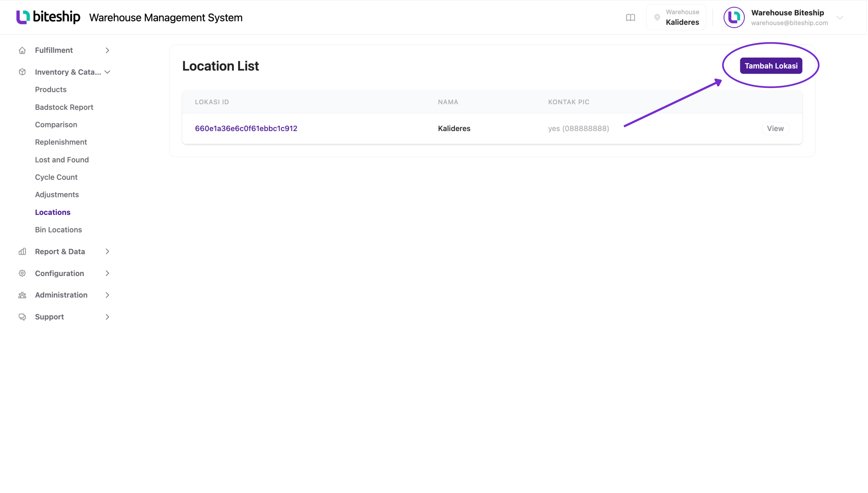Select the Locations menu item
This screenshot has height=493, width=868.
tap(53, 212)
